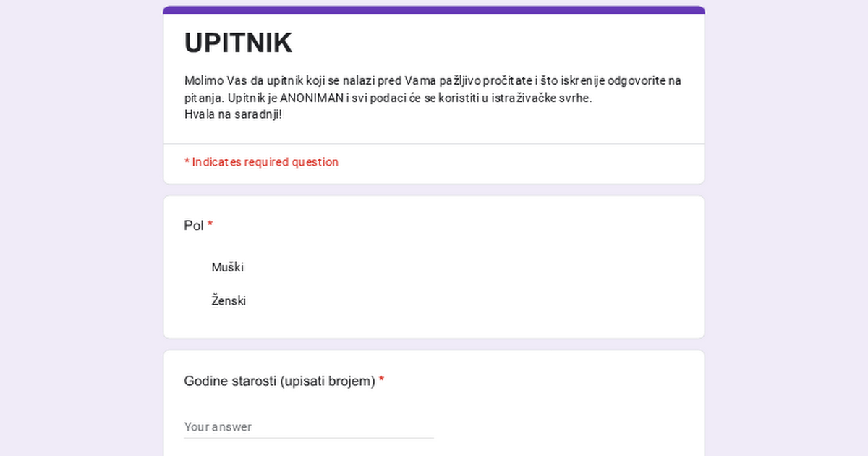Click the red asterisk before "Indicates"
Image resolution: width=868 pixels, height=456 pixels.
[187, 162]
